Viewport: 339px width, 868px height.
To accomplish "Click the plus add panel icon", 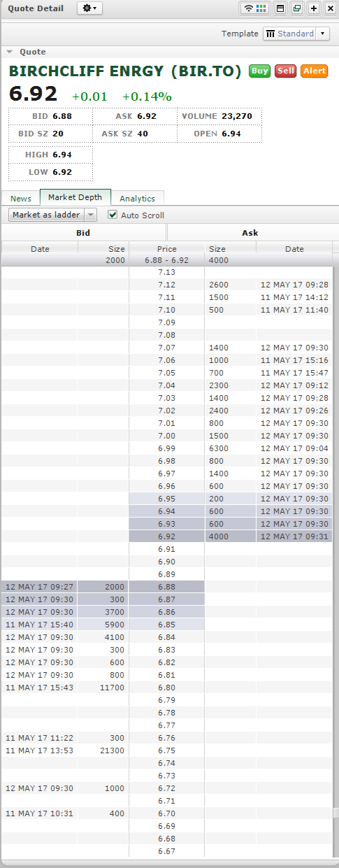I will click(x=314, y=8).
